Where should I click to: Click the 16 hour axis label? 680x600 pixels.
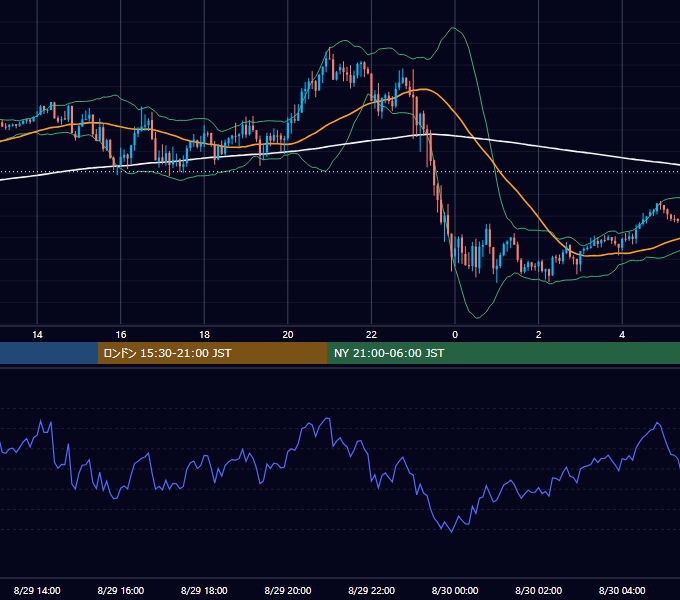pyautogui.click(x=121, y=335)
